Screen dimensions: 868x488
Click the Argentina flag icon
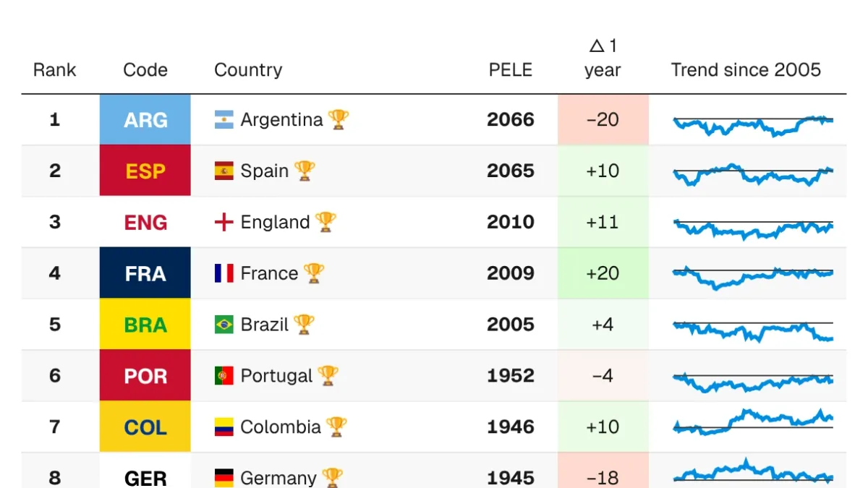224,120
